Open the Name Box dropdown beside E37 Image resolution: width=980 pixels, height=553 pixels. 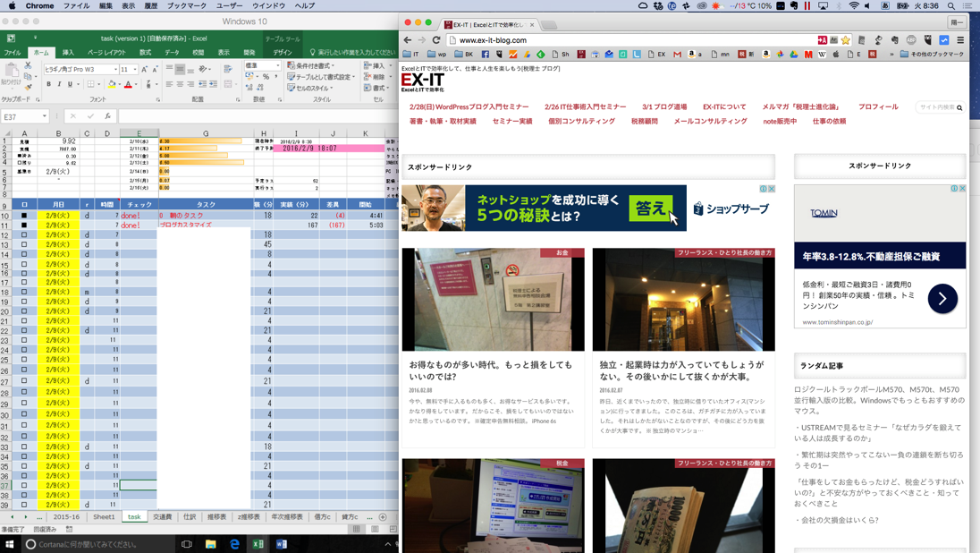(45, 116)
